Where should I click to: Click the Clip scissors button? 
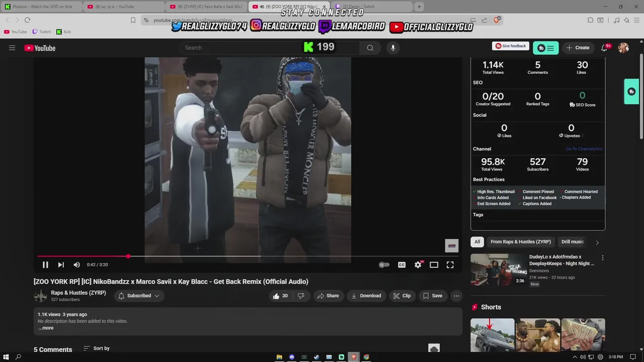[x=402, y=296]
